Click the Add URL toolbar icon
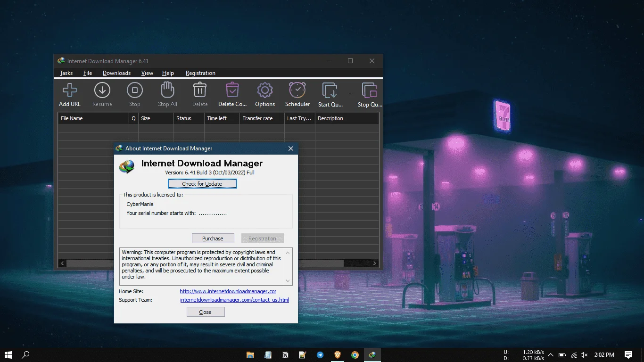The width and height of the screenshot is (644, 362). coord(70,90)
